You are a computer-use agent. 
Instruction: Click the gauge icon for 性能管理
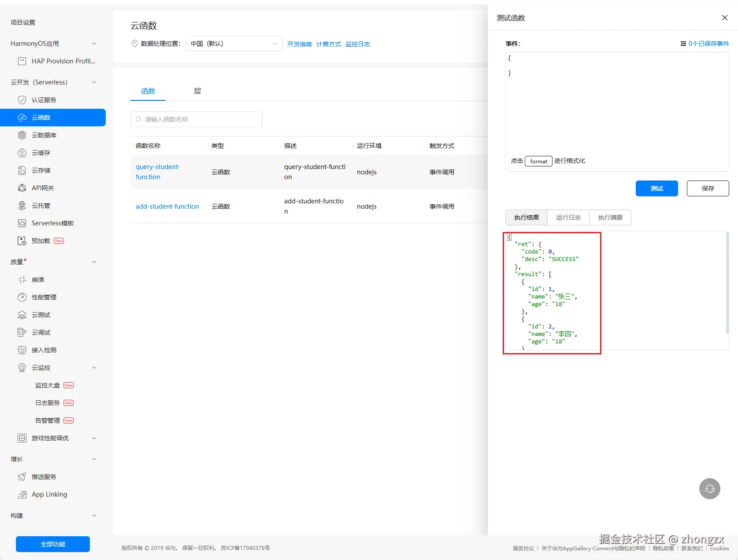click(22, 297)
